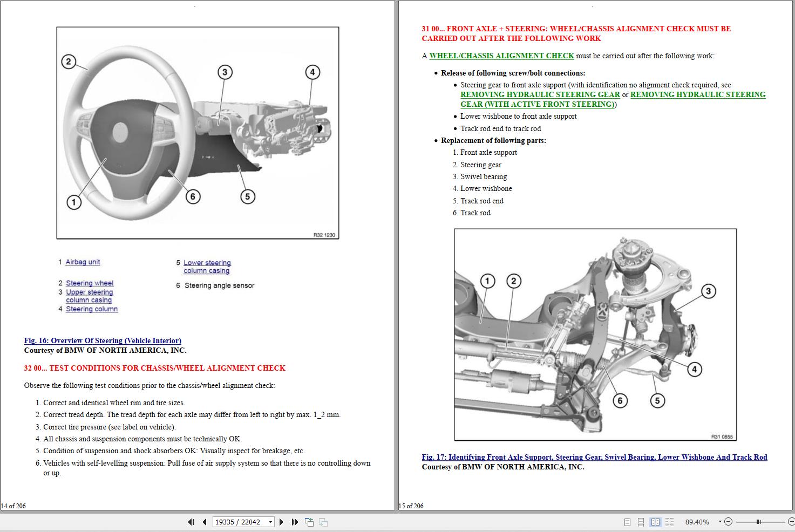
Task: Zoom out with the minus button
Action: tap(728, 522)
